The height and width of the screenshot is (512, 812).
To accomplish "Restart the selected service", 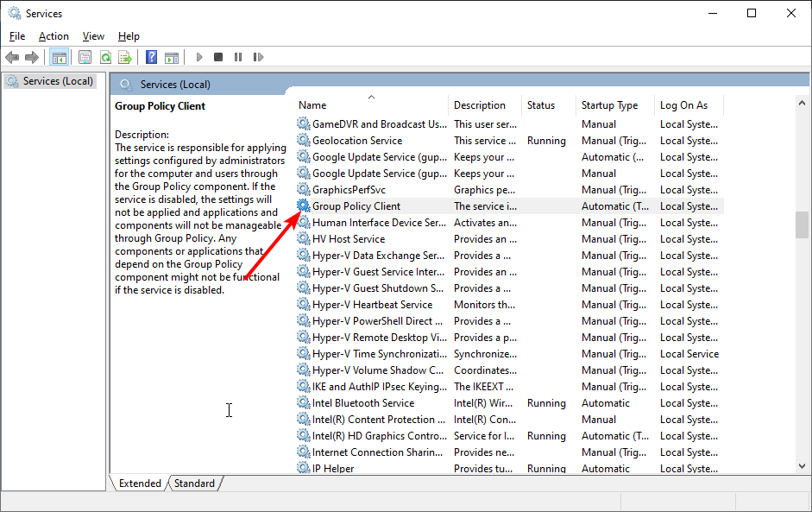I will [259, 56].
